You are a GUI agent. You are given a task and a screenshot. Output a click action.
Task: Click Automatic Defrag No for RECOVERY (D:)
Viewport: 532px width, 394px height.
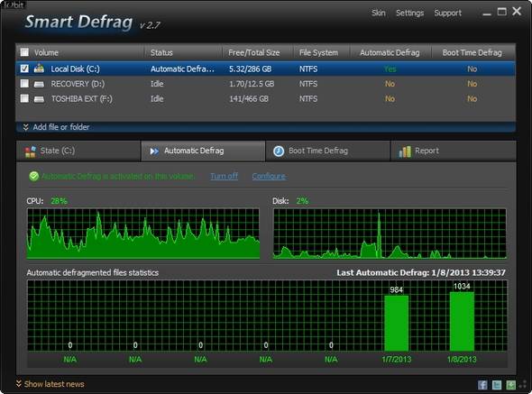click(390, 84)
